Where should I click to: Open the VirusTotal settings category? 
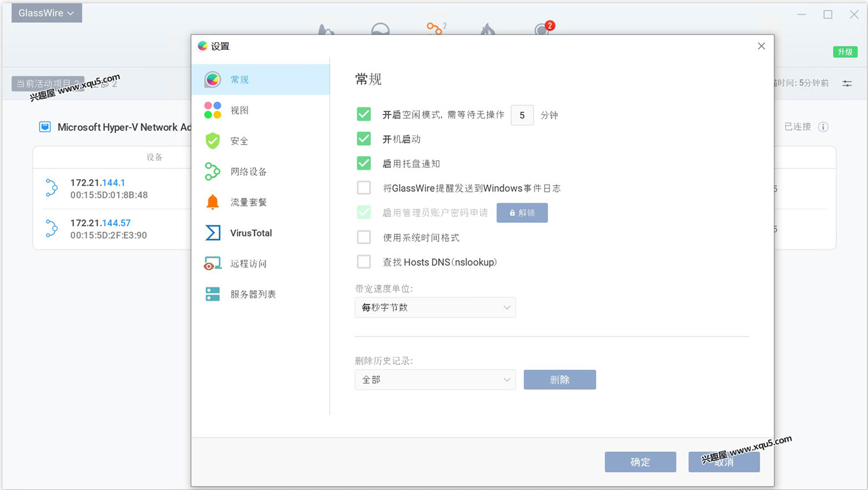261,233
